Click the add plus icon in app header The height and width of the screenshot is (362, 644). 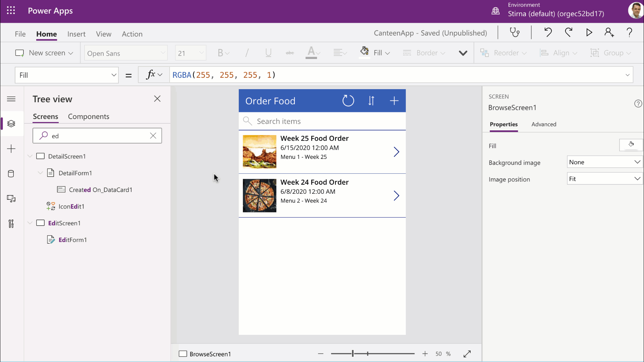(x=394, y=101)
